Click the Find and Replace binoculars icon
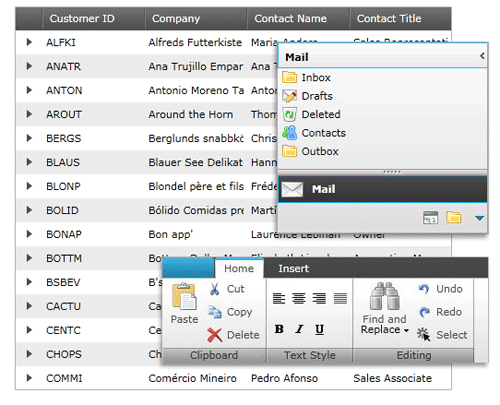Image resolution: width=500 pixels, height=405 pixels. click(384, 296)
